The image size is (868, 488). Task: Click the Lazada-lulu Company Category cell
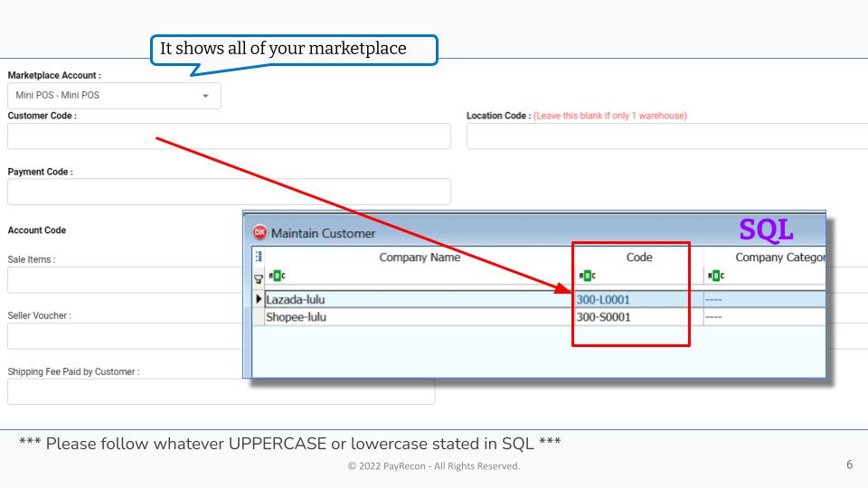pyautogui.click(x=765, y=299)
